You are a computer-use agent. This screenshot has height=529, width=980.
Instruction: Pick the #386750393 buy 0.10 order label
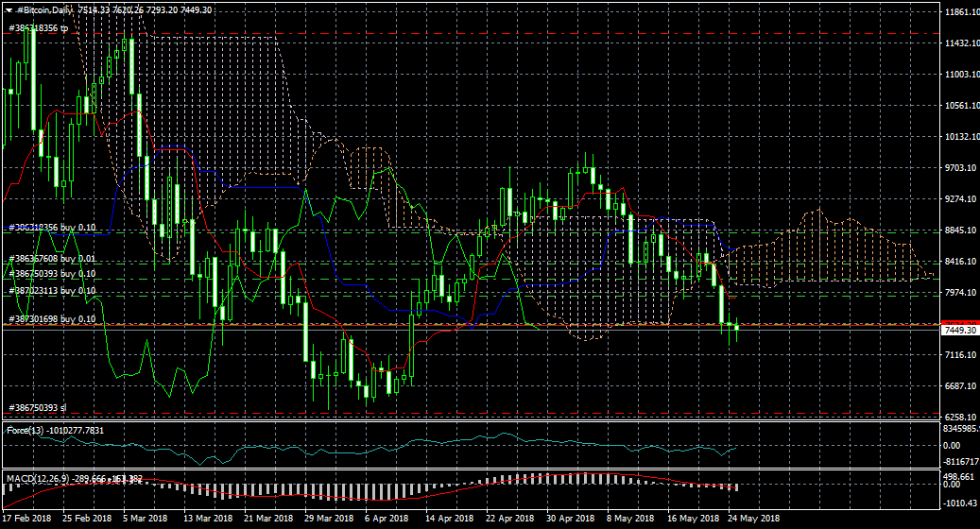tap(52, 273)
